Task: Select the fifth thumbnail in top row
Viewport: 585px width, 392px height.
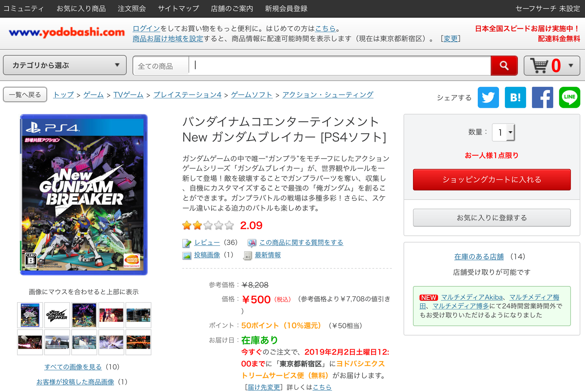Action: [x=139, y=315]
